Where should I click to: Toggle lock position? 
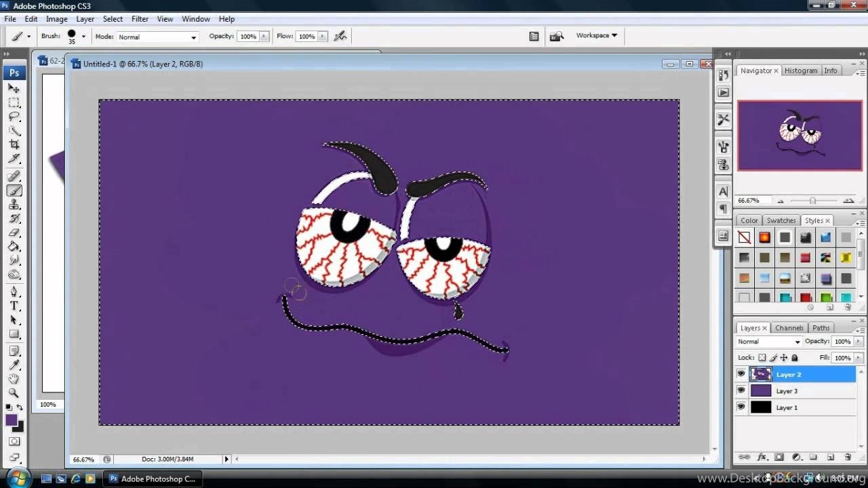(x=784, y=358)
